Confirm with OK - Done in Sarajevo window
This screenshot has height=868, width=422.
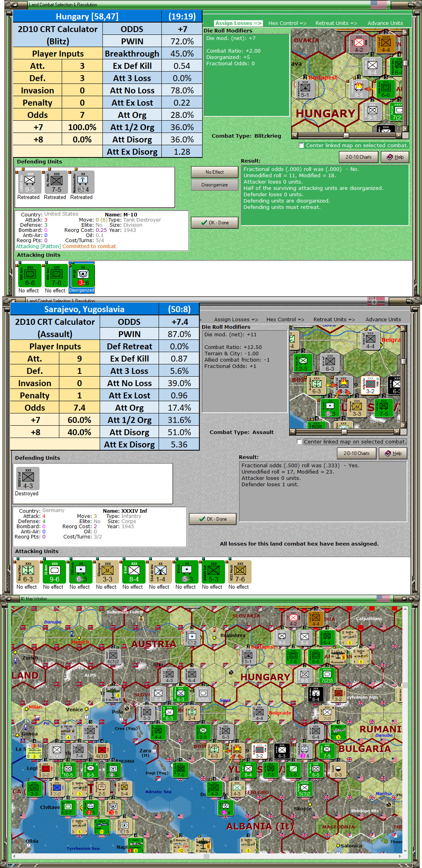coord(213,519)
